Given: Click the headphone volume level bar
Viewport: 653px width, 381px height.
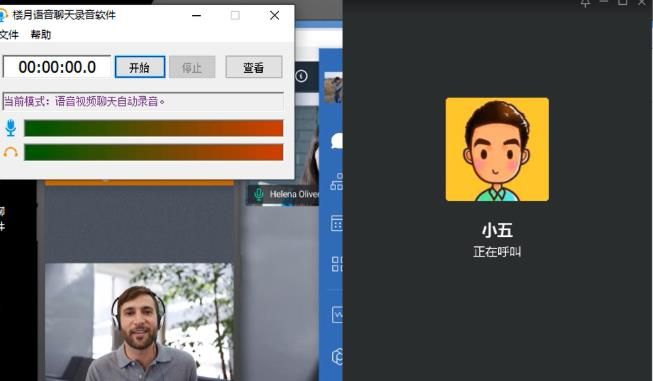Looking at the screenshot, I should coord(154,152).
